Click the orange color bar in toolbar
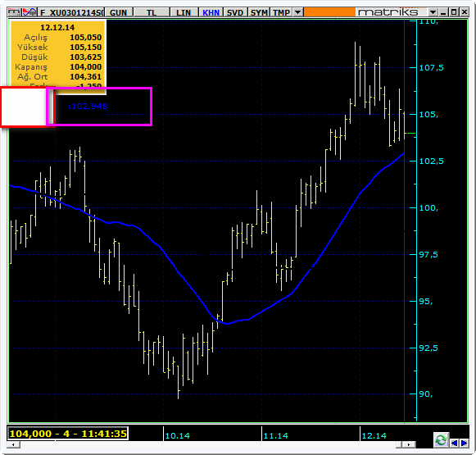 [x=329, y=12]
